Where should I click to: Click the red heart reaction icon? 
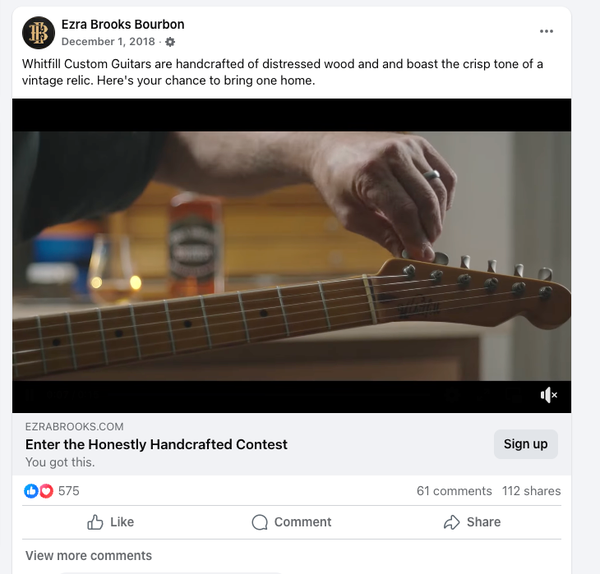coord(45,491)
